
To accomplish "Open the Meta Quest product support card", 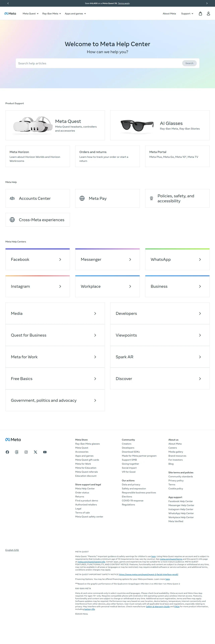I will click(55, 125).
